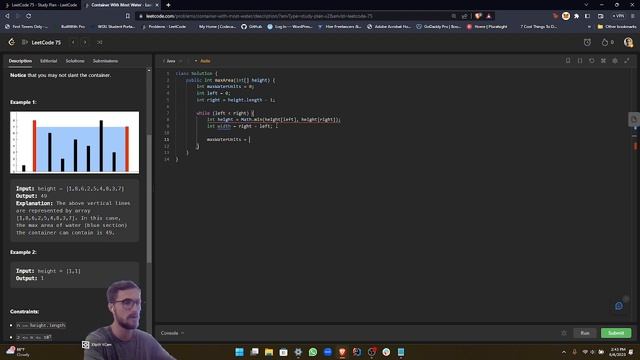
Task: Toggle the browser sidebar panel
Action: click(587, 16)
